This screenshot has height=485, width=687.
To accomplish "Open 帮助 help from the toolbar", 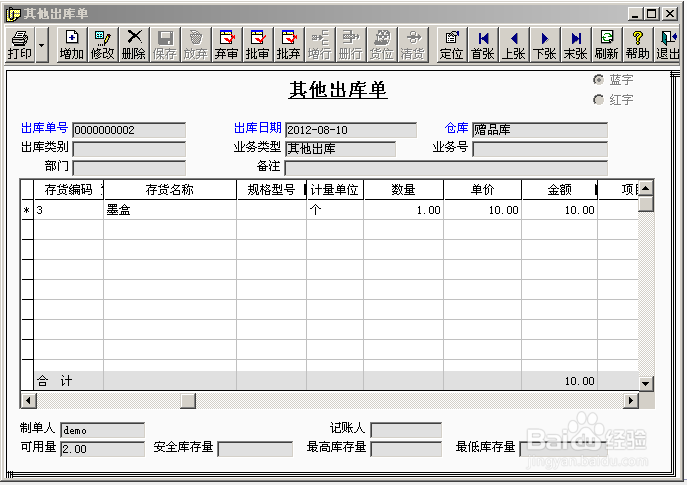I will (638, 45).
